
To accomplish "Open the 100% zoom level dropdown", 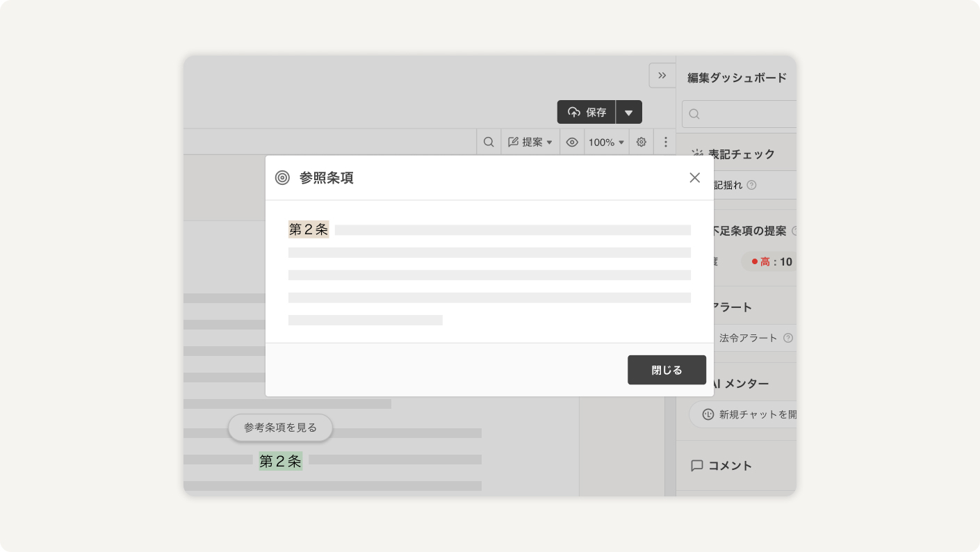I will (606, 142).
